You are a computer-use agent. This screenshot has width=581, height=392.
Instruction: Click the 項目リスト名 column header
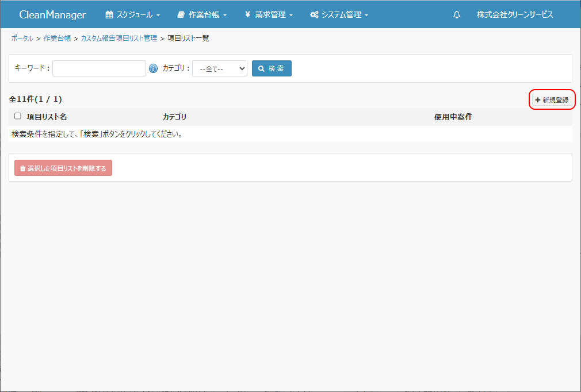47,117
